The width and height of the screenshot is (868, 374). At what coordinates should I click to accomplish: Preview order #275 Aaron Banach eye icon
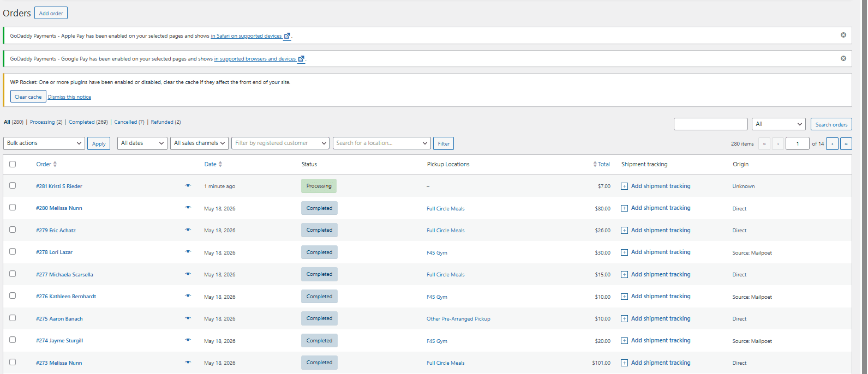point(188,318)
